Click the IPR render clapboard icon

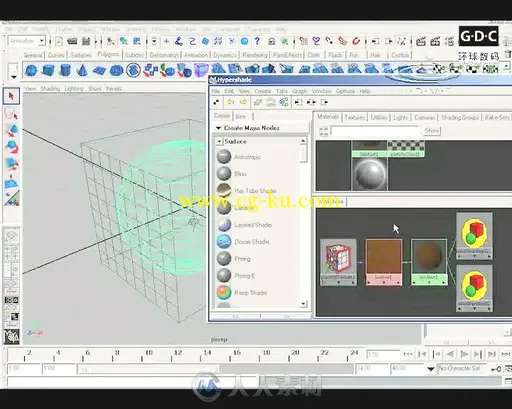click(x=435, y=41)
